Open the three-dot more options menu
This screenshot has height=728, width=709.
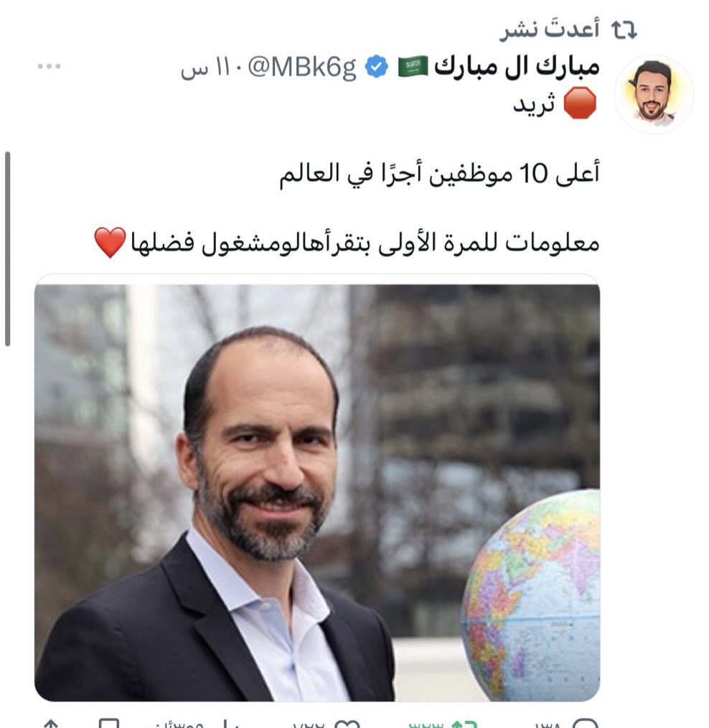pyautogui.click(x=50, y=66)
